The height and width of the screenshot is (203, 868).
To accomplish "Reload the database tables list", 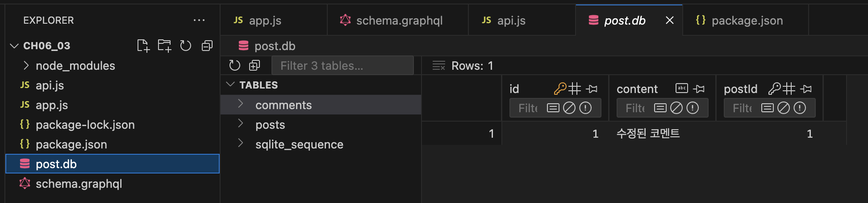I will 234,66.
